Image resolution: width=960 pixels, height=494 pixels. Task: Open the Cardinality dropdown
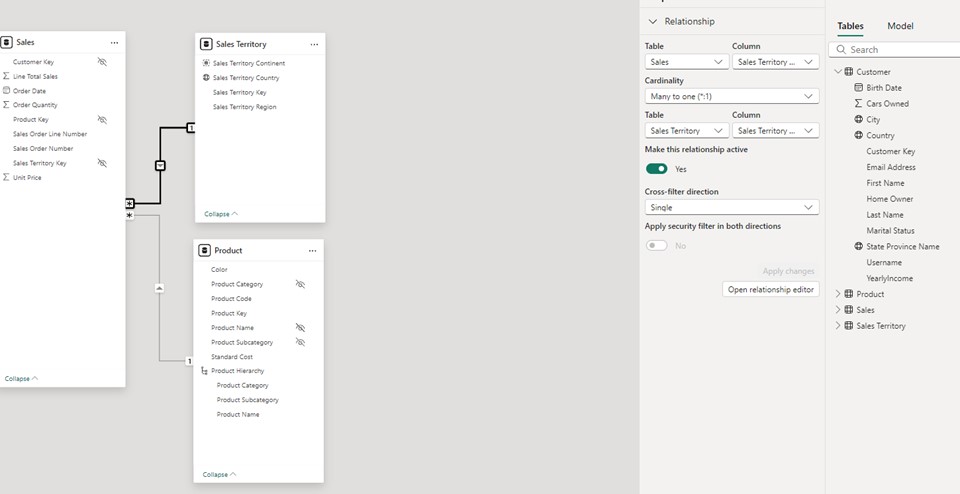[732, 96]
